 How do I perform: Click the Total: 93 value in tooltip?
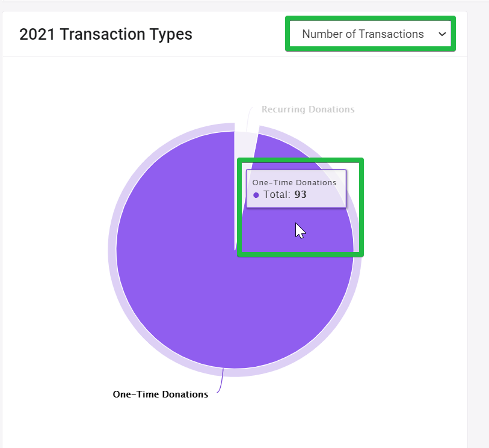coord(285,195)
